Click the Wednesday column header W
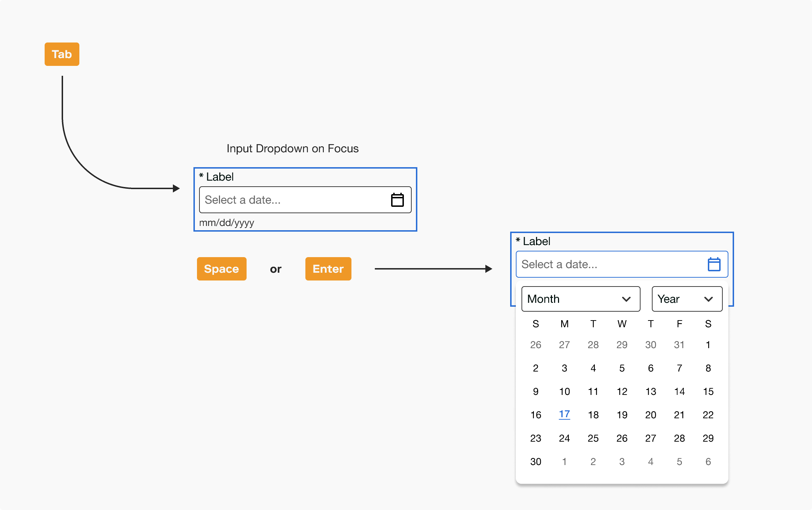Image resolution: width=812 pixels, height=510 pixels. click(x=622, y=323)
